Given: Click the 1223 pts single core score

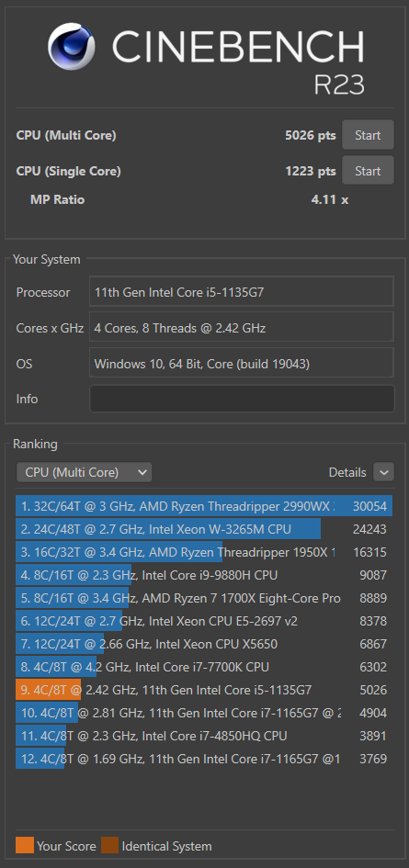Looking at the screenshot, I should [311, 171].
